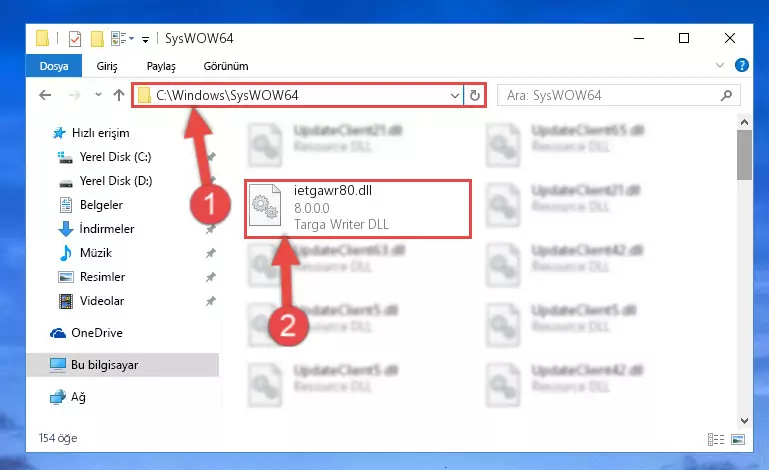The height and width of the screenshot is (470, 769).
Task: Expand the address bar history dropdown
Action: point(455,96)
